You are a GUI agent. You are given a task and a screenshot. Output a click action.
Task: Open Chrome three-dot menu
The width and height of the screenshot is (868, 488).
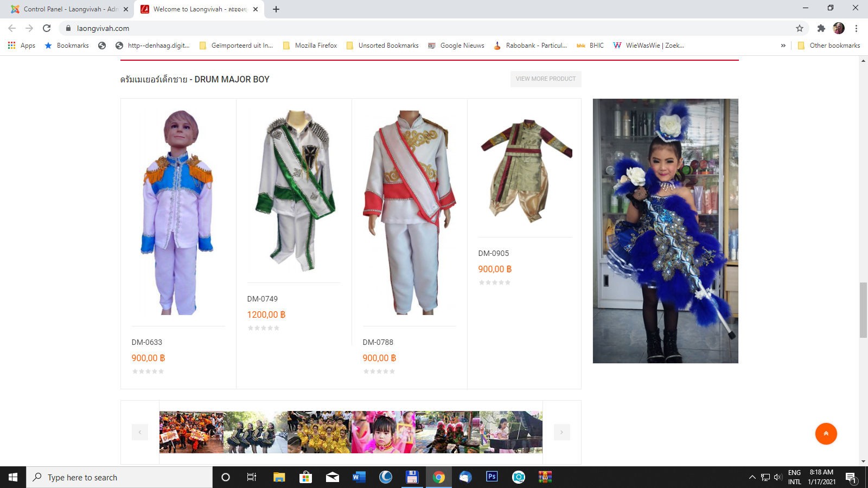[x=856, y=28]
